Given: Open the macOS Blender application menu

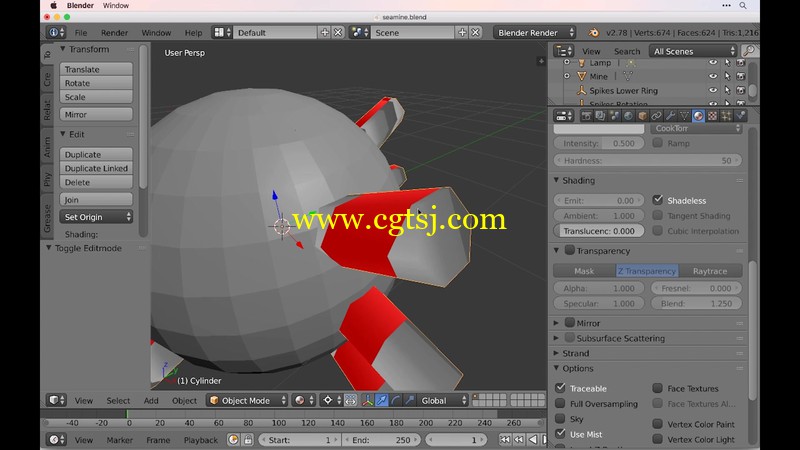Looking at the screenshot, I should 80,5.
